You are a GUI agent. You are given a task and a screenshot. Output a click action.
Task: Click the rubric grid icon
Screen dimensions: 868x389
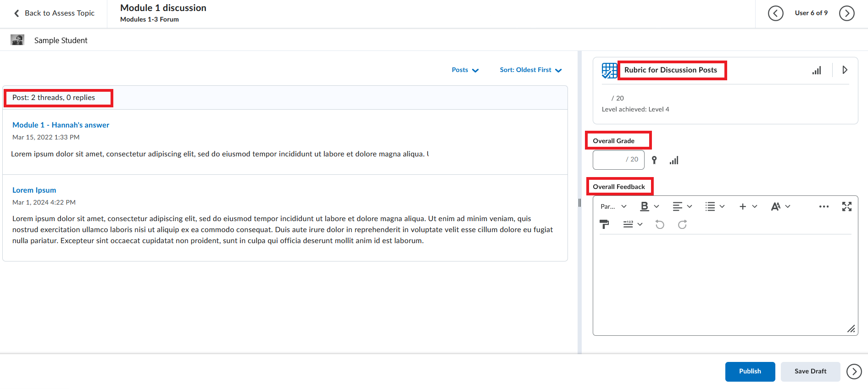pyautogui.click(x=609, y=70)
